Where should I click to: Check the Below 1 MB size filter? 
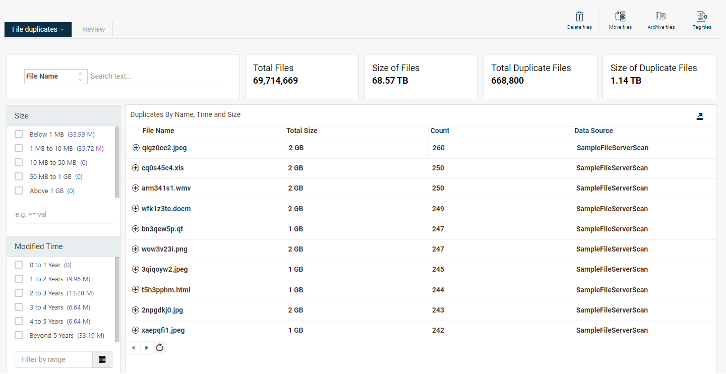point(19,134)
